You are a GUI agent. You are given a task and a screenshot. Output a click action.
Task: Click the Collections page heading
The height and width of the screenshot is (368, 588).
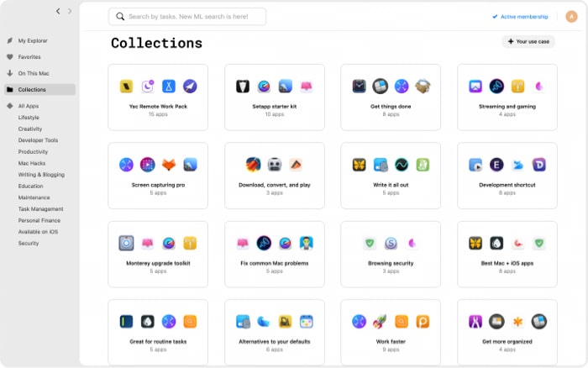click(157, 43)
